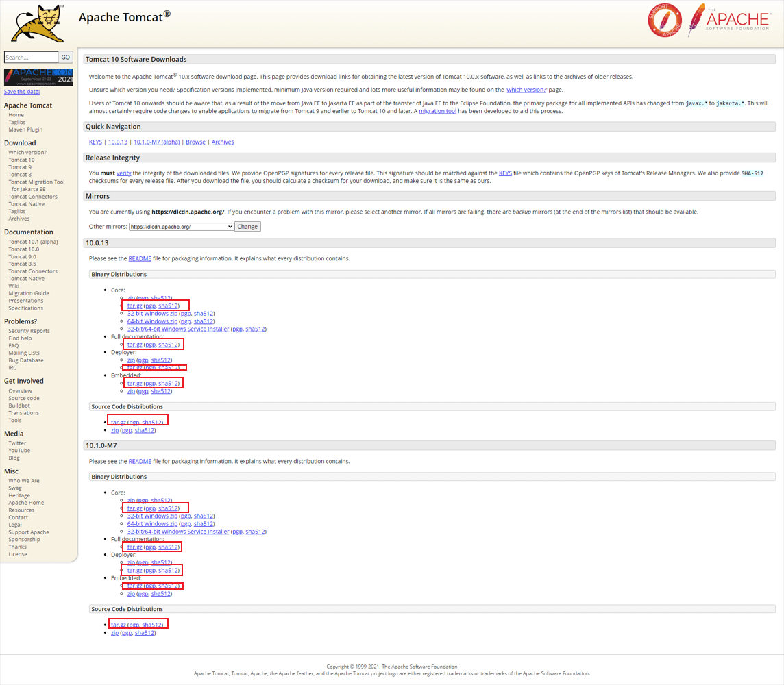Jump to 10.1.0-M7 (alpha) quick link

[x=156, y=142]
